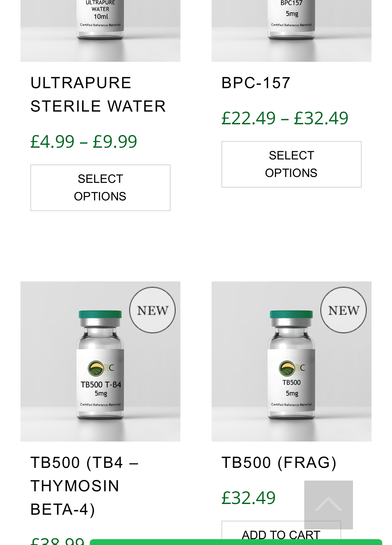The width and height of the screenshot is (392, 545).
Task: Open the Ultrapure Water 10ml product image
Action: pyautogui.click(x=100, y=29)
